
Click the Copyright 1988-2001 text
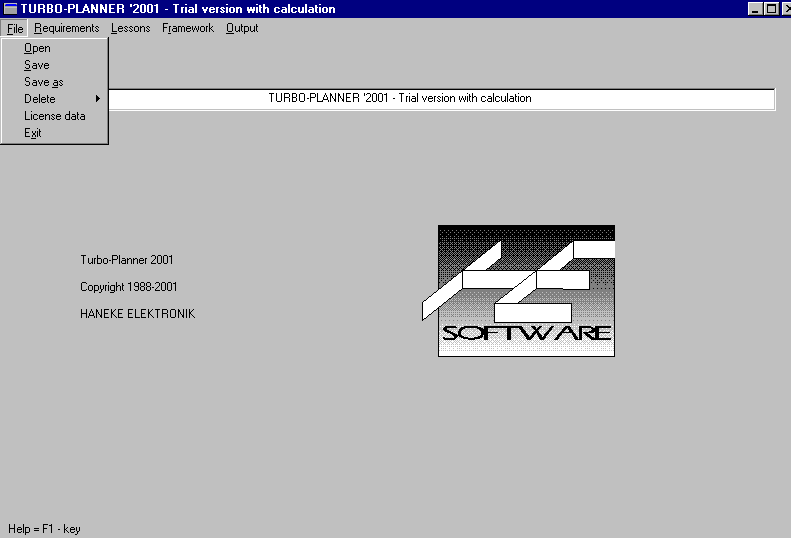click(x=129, y=287)
